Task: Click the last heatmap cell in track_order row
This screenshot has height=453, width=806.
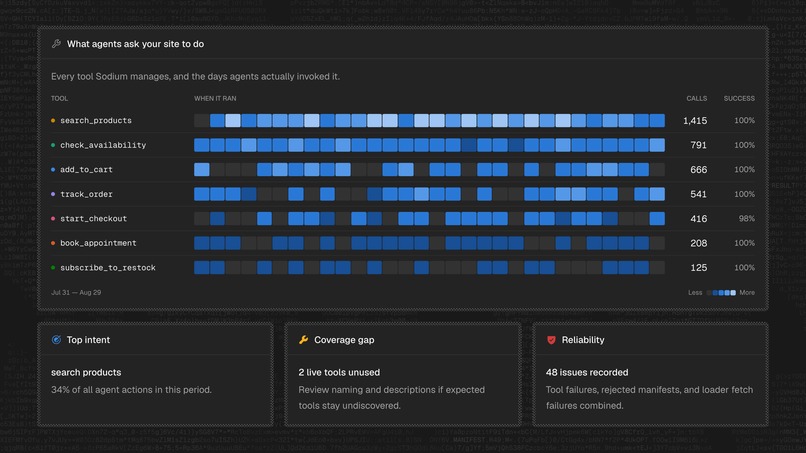Action: 657,194
